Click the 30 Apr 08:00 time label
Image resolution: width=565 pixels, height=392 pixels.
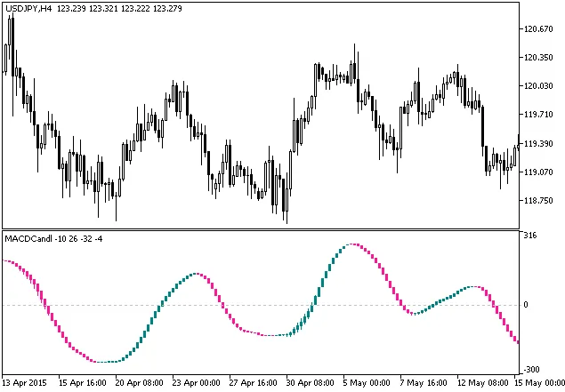tap(311, 383)
